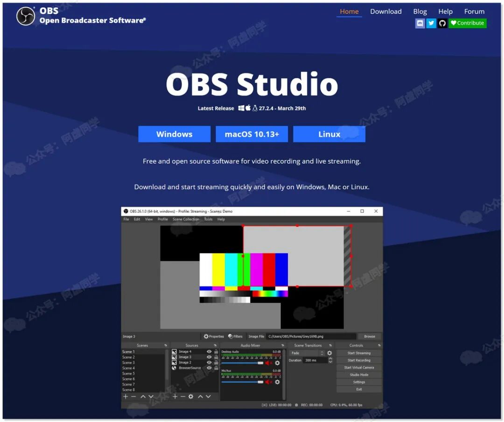Toggle the lock on BrowserSource

point(216,368)
